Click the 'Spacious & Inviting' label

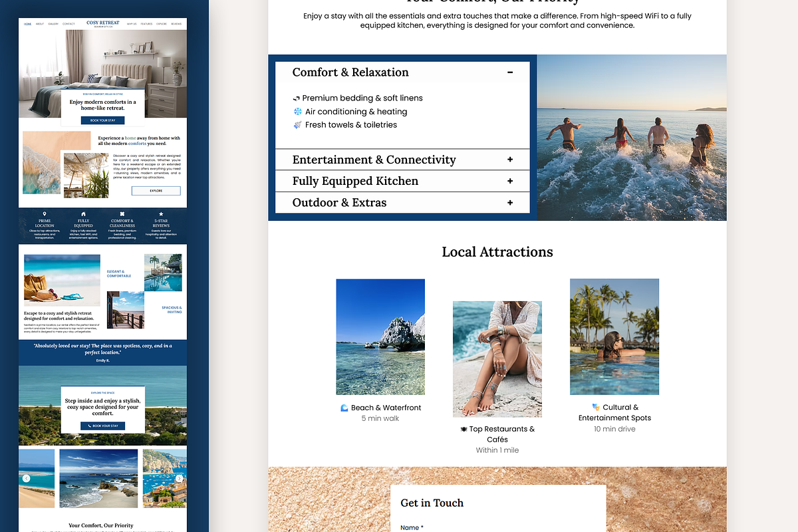pyautogui.click(x=172, y=310)
